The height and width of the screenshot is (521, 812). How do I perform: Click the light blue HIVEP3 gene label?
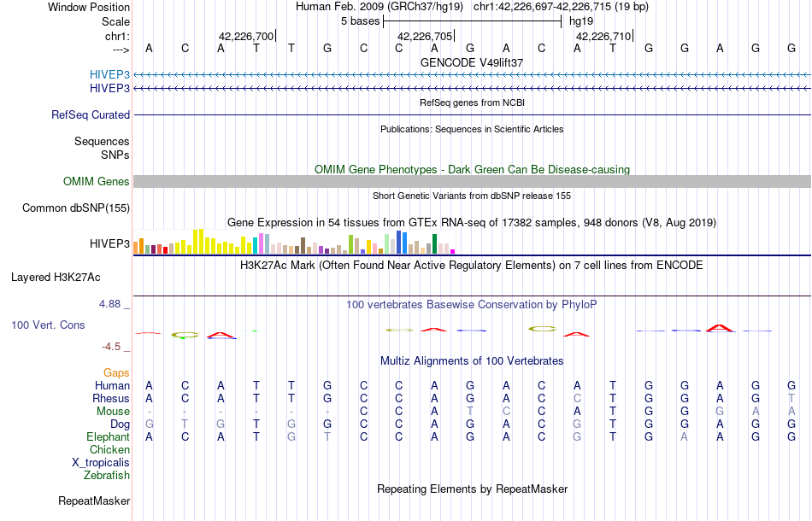pos(109,74)
